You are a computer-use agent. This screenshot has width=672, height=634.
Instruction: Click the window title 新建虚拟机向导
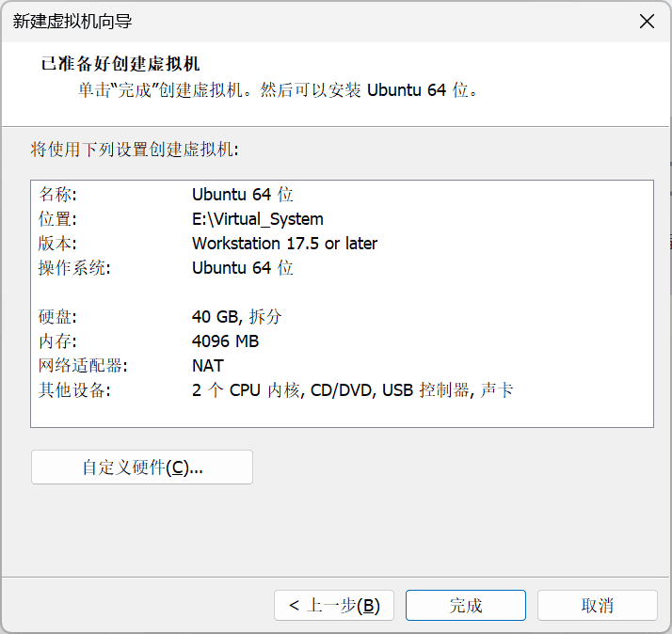tap(72, 22)
